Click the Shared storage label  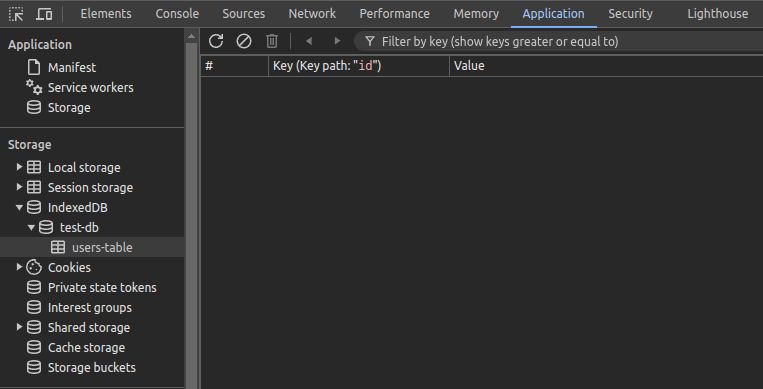(x=89, y=328)
